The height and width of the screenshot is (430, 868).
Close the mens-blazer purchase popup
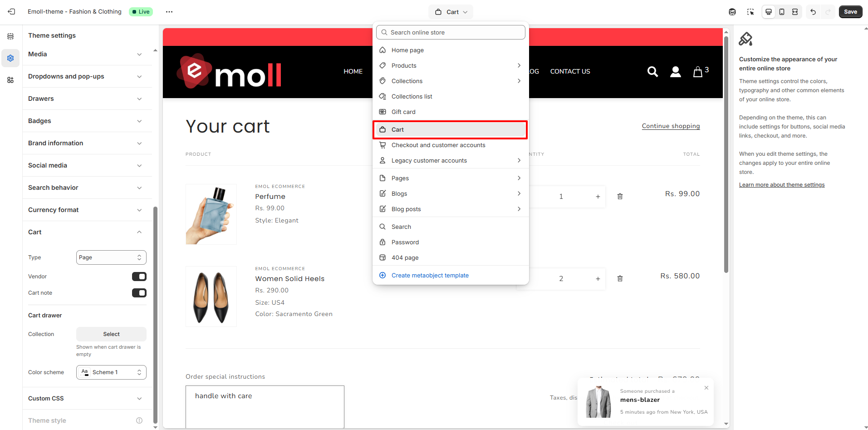click(x=706, y=388)
